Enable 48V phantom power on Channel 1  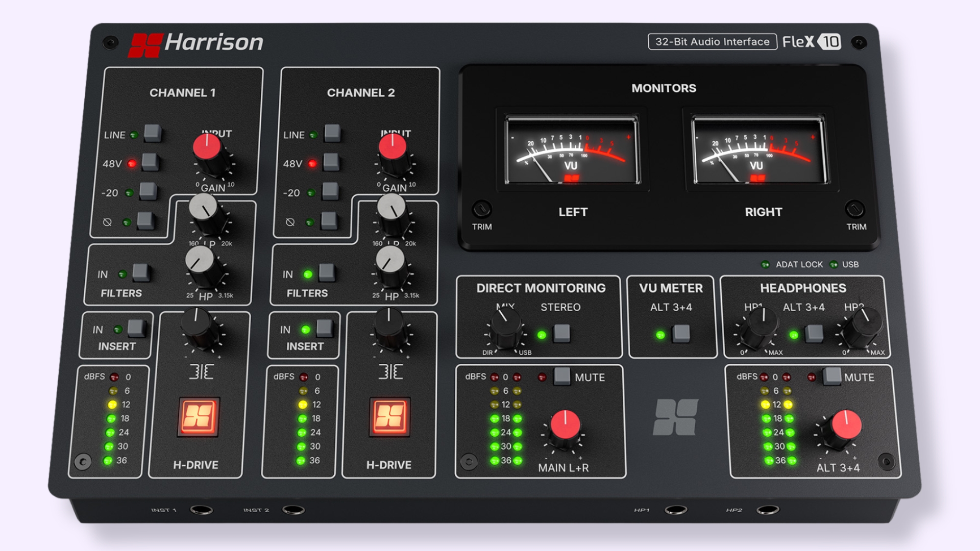pos(150,162)
